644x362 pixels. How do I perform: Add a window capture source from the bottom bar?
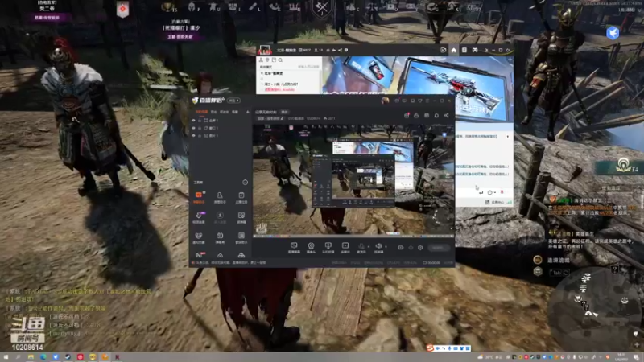[x=328, y=248]
